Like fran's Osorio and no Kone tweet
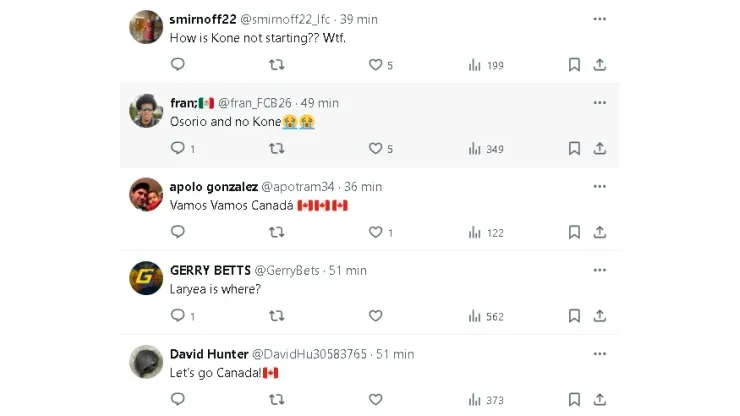 point(376,149)
